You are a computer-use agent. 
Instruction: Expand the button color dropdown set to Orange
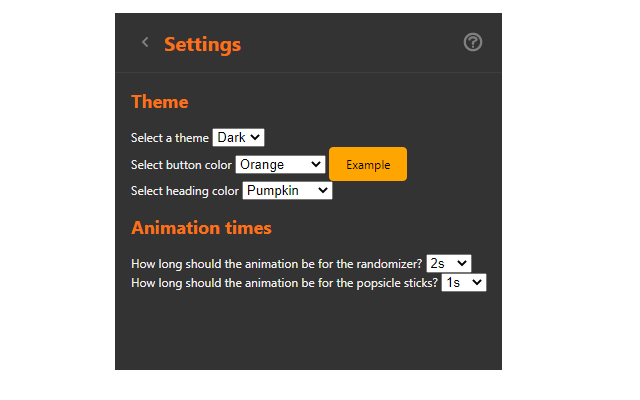[280, 164]
